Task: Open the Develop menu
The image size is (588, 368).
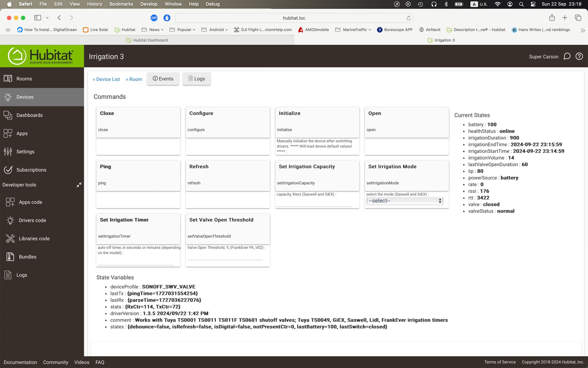Action: pos(149,4)
